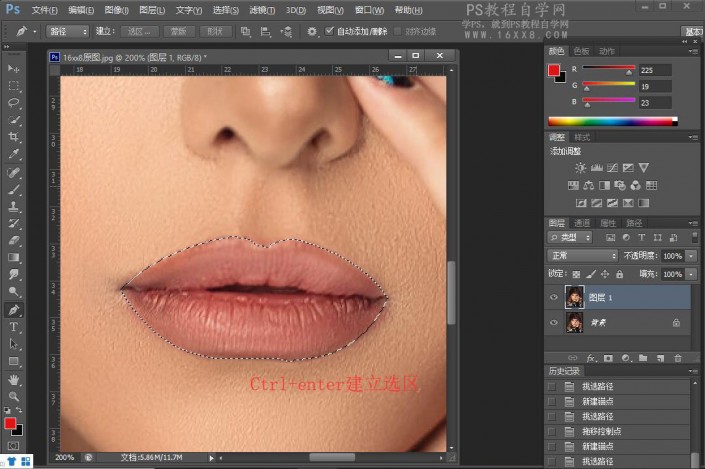Select the Spot Healing Brush tool
This screenshot has height=469, width=705.
pyautogui.click(x=13, y=173)
